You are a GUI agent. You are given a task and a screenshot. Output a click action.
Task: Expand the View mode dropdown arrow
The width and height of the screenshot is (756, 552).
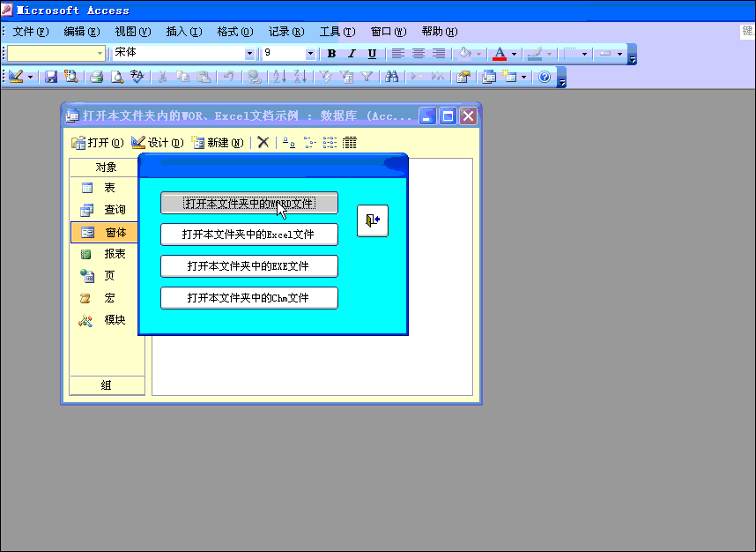[30, 77]
